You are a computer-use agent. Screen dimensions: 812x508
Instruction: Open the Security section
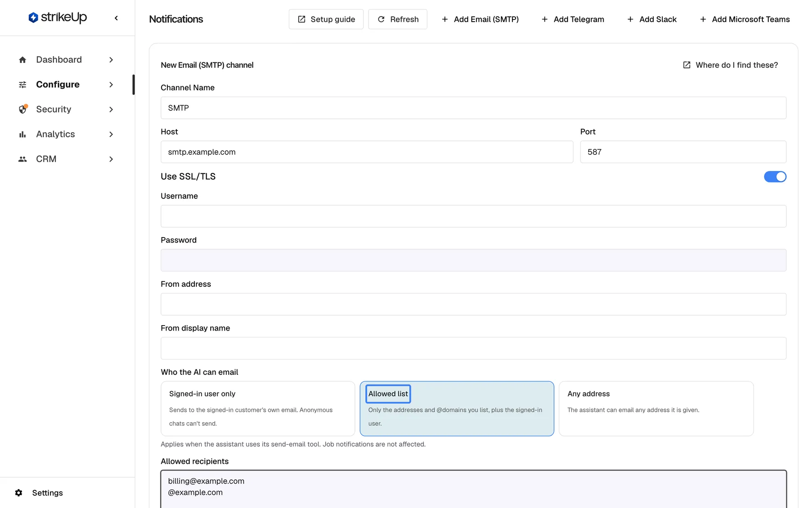pos(66,109)
